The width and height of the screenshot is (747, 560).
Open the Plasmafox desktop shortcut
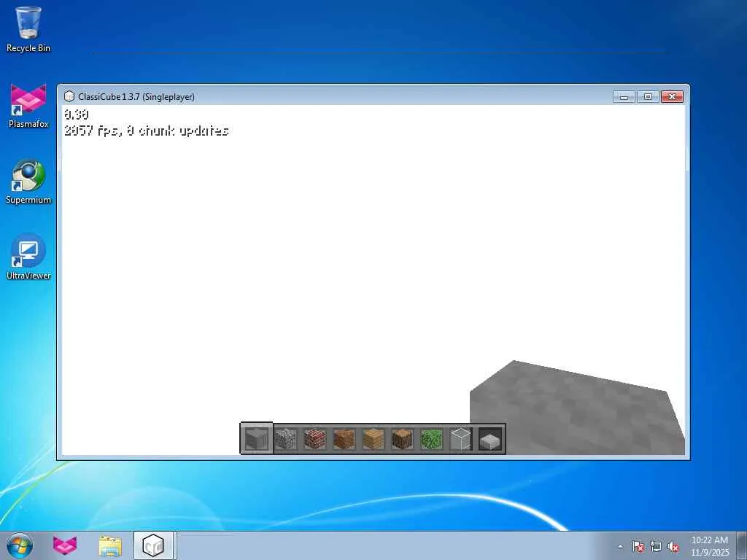(28, 106)
